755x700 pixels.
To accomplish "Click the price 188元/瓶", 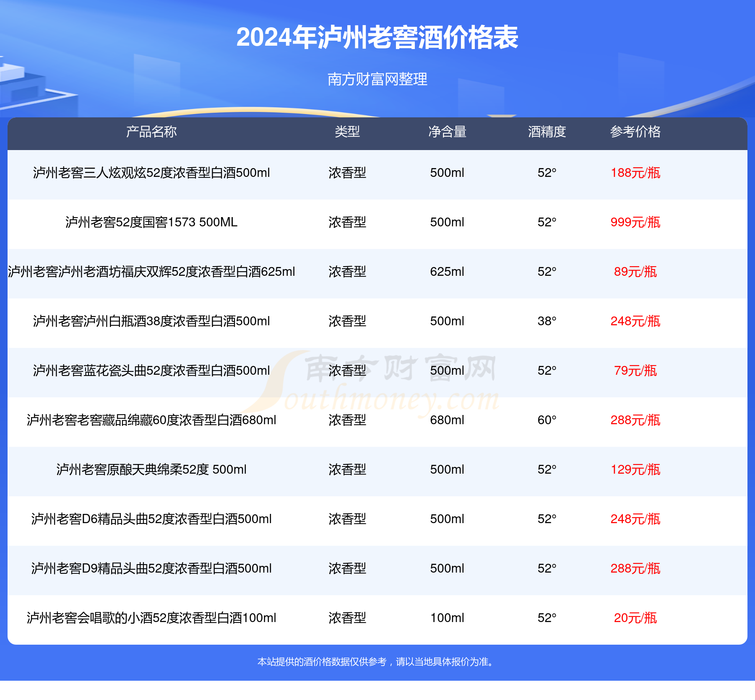I will pos(635,173).
